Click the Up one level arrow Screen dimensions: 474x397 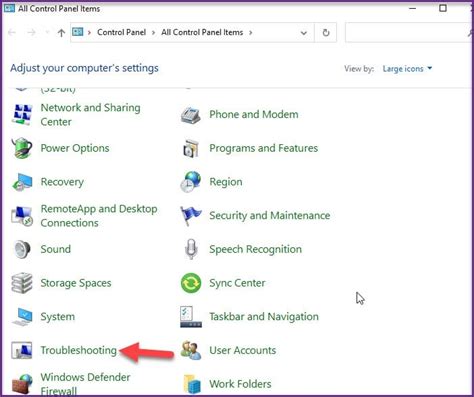click(x=61, y=33)
